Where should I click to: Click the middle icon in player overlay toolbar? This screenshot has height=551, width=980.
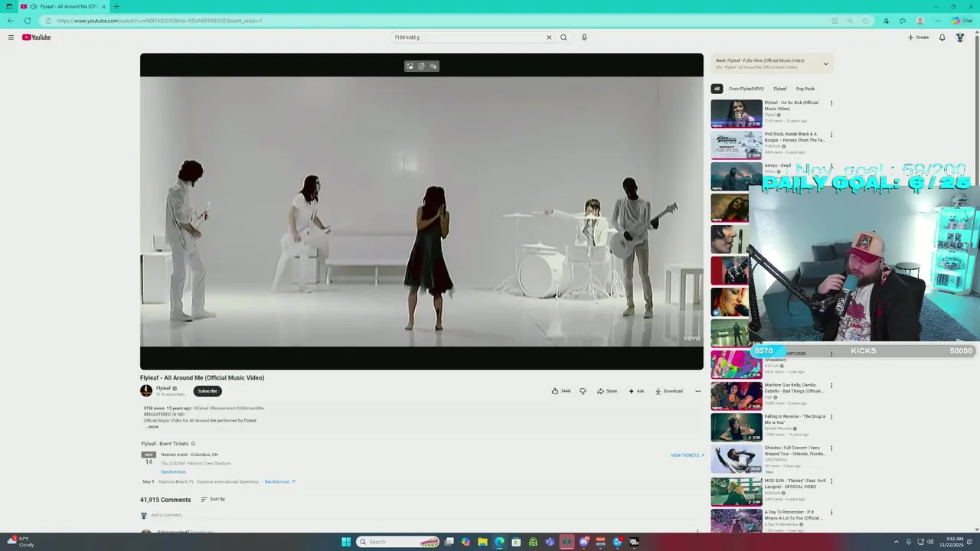pyautogui.click(x=421, y=66)
